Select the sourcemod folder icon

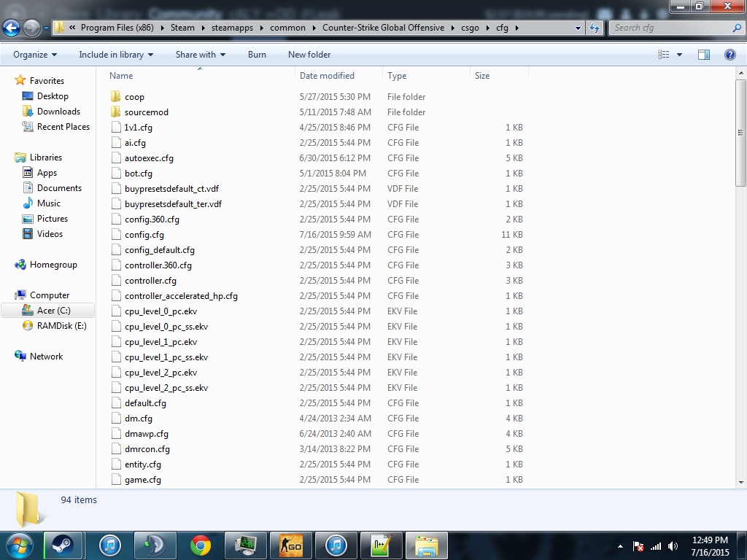(116, 112)
